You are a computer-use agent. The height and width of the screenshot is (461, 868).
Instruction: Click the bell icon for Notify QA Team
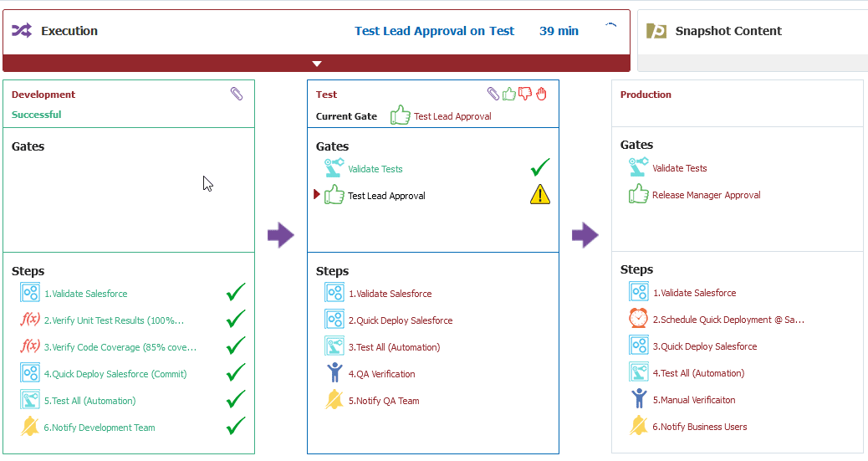pyautogui.click(x=334, y=399)
